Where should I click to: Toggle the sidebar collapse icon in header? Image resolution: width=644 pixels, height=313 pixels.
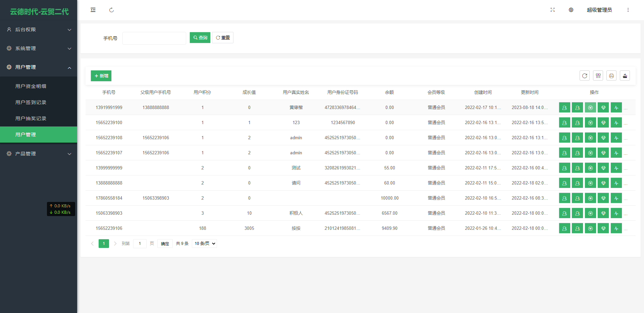93,10
